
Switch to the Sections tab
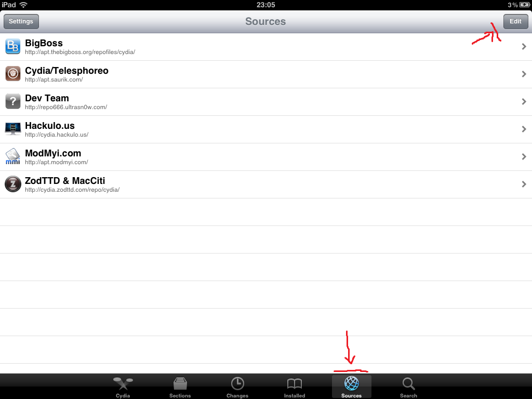coord(180,387)
